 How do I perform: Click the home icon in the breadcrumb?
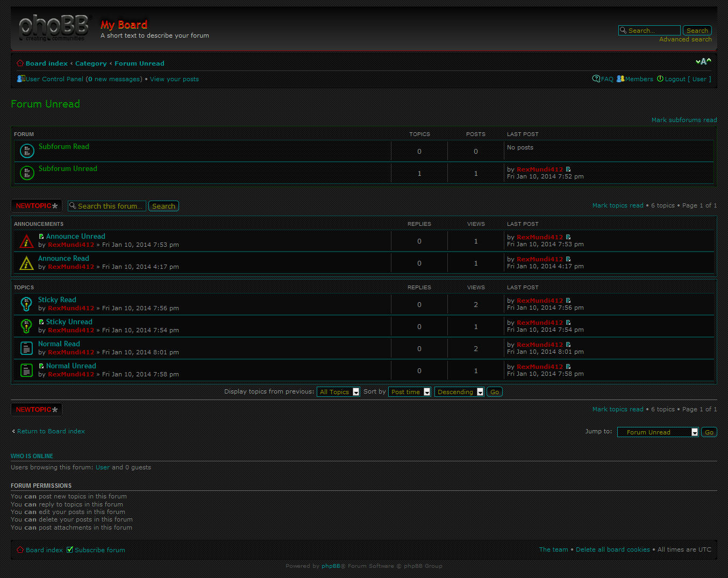pos(19,63)
